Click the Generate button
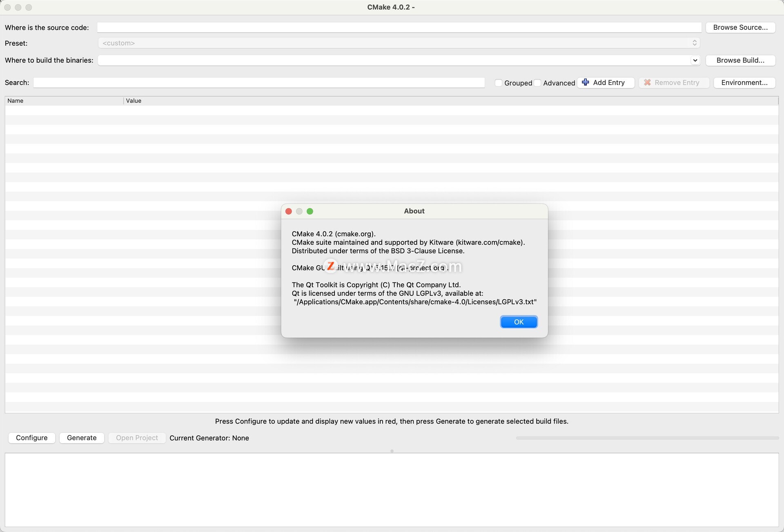This screenshot has height=532, width=784. point(82,438)
